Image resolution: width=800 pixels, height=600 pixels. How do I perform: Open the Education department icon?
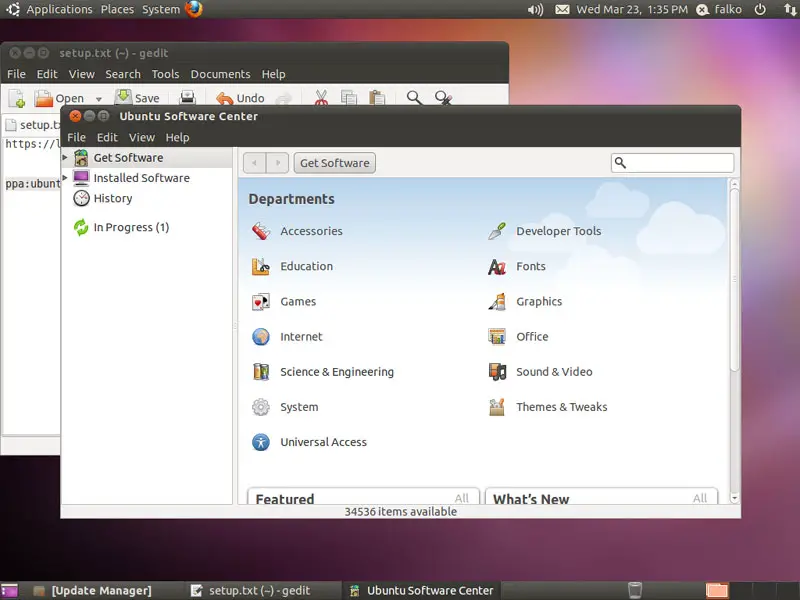click(261, 266)
